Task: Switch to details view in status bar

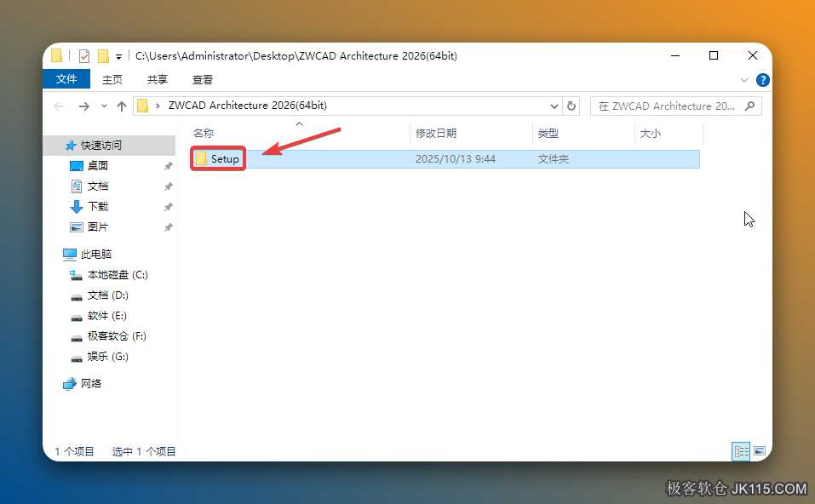Action: (x=741, y=451)
